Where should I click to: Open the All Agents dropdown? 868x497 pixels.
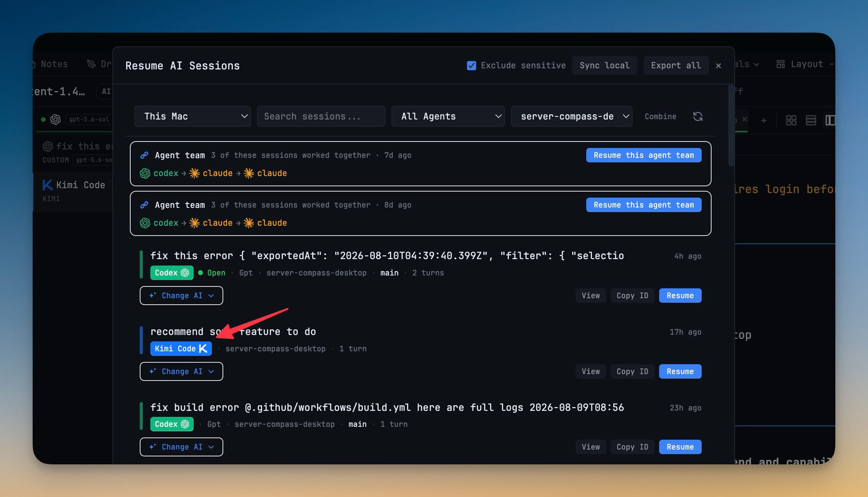(x=448, y=116)
